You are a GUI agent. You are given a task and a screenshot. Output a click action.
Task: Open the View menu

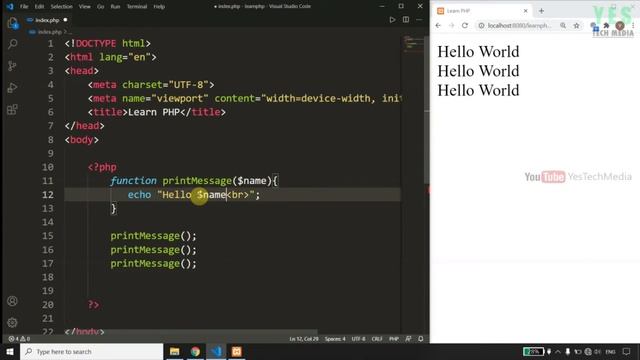point(84,7)
